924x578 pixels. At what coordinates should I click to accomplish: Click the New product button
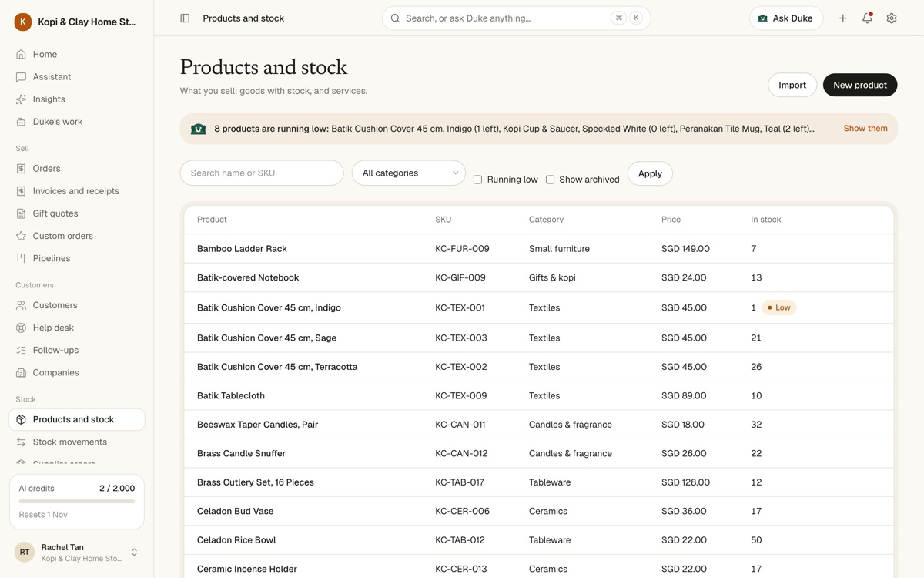(860, 85)
